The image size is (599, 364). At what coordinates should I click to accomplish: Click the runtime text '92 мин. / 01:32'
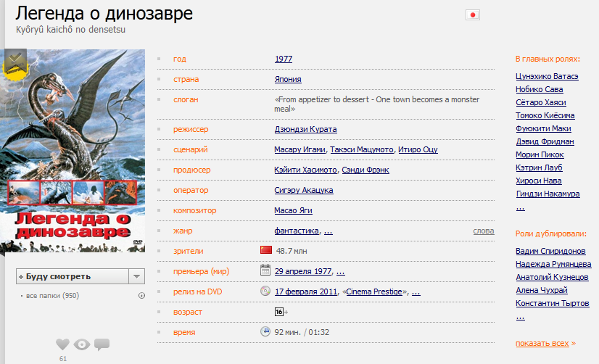click(302, 332)
